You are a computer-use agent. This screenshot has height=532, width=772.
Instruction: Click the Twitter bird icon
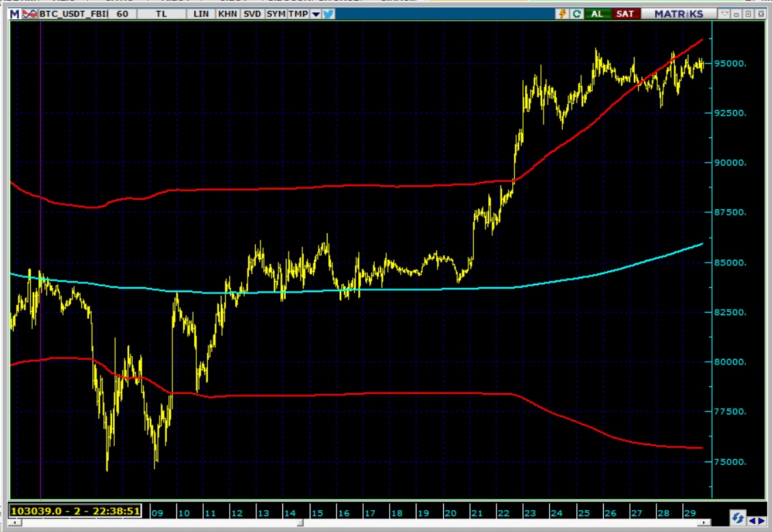329,14
